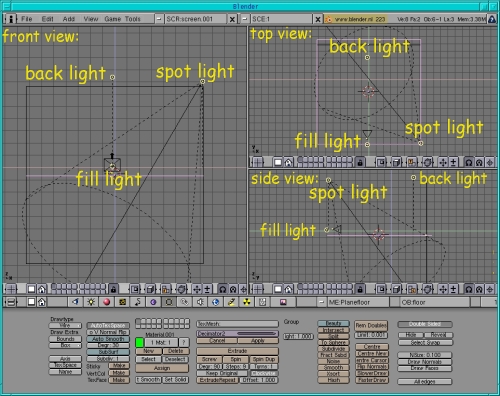This screenshot has width=500, height=396.
Task: Open window type selector in side view header
Action: tap(257, 289)
